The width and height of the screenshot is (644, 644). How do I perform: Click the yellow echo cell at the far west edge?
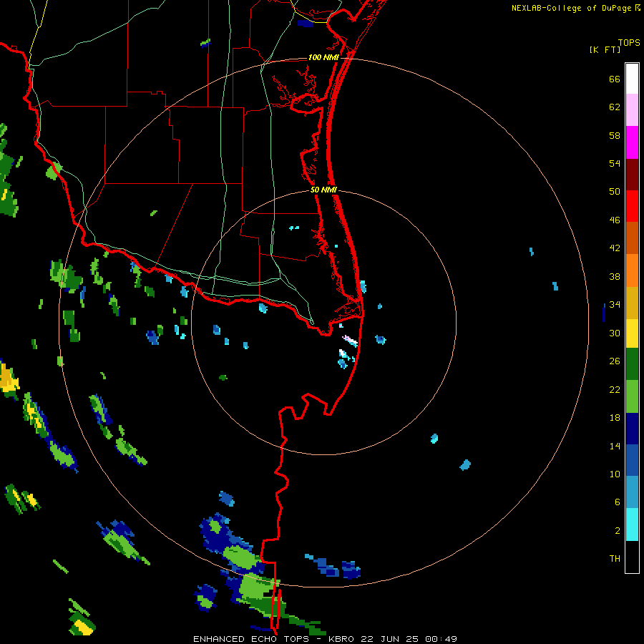(9, 381)
